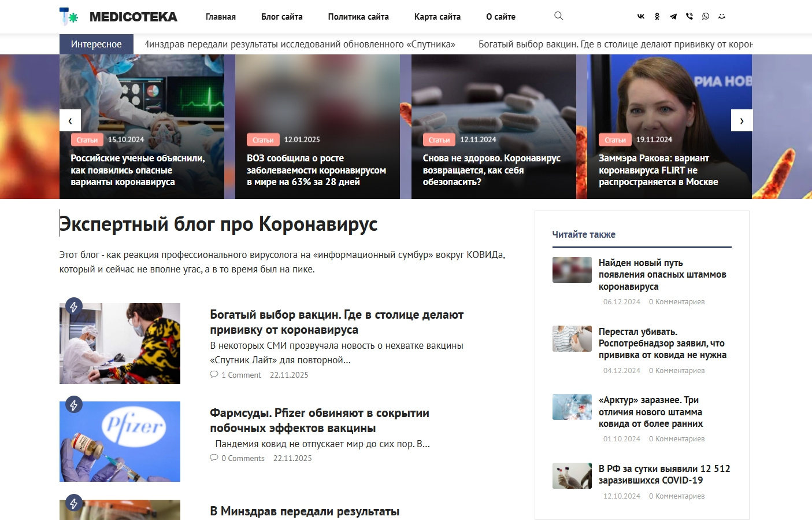The width and height of the screenshot is (812, 520).
Task: Click lightning badge on vaccination article thumbnail
Action: click(73, 307)
